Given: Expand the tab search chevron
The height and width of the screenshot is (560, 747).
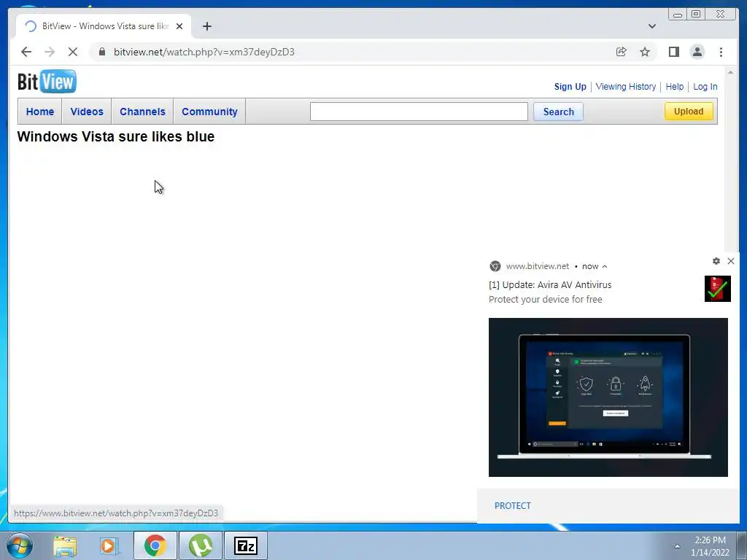Looking at the screenshot, I should click(652, 26).
